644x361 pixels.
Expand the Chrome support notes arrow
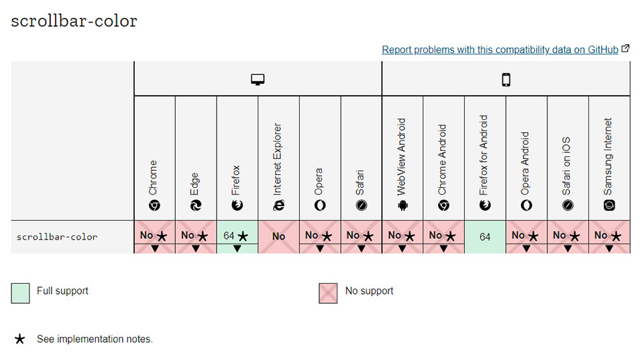coord(155,248)
